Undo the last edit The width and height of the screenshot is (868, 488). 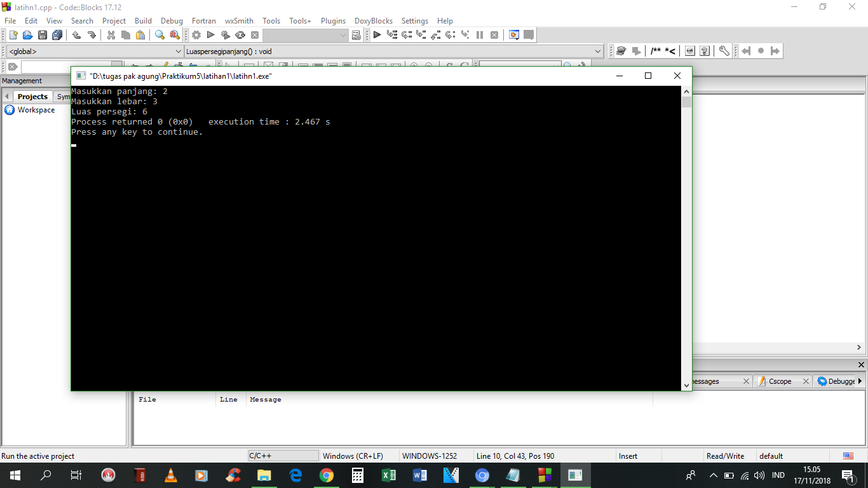click(77, 35)
